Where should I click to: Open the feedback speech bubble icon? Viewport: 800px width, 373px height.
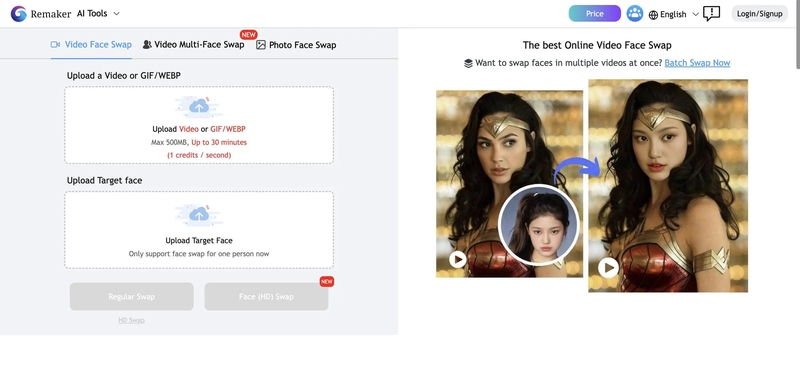pyautogui.click(x=711, y=14)
